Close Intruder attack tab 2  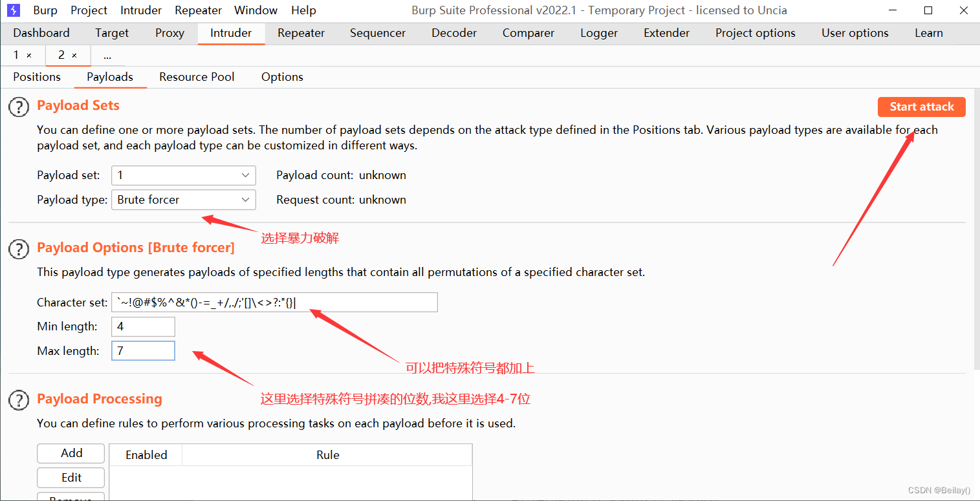coord(74,56)
